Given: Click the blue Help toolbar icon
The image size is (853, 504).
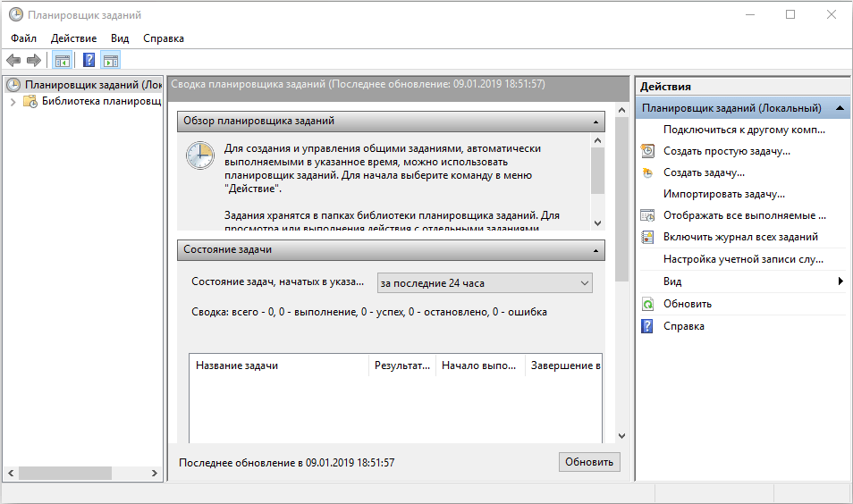Looking at the screenshot, I should tap(89, 61).
